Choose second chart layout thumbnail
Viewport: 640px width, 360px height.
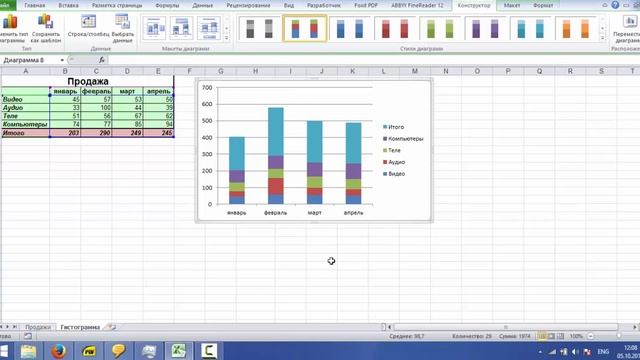182,28
